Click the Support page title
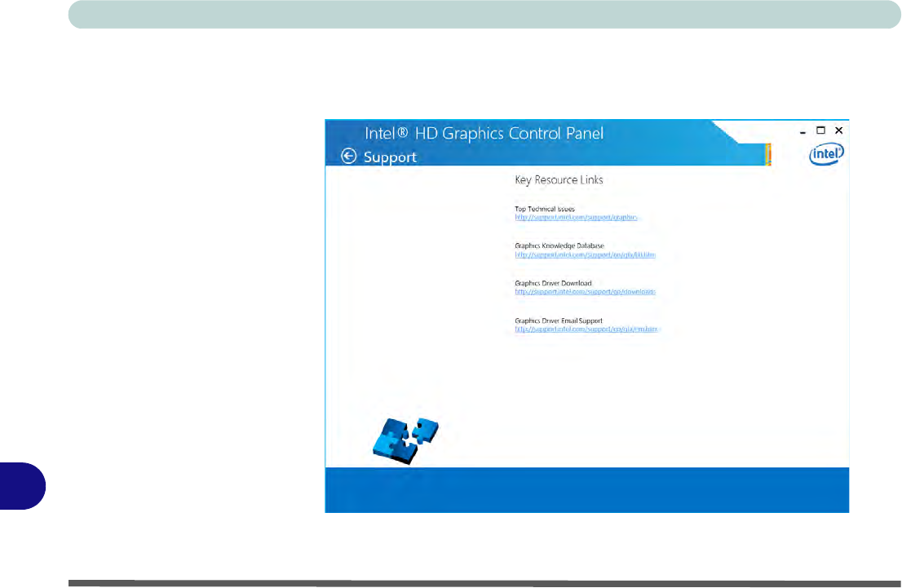Screen dimensions: 902x588 point(390,157)
